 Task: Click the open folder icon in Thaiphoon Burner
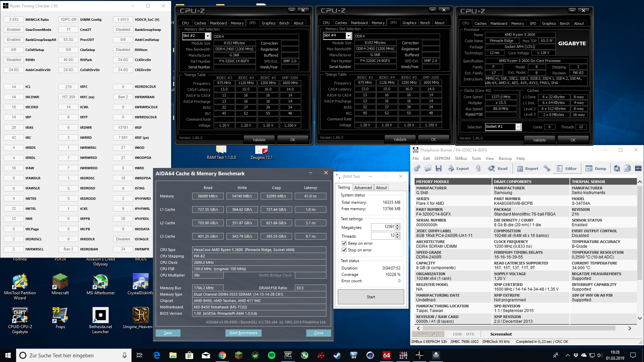(x=428, y=169)
